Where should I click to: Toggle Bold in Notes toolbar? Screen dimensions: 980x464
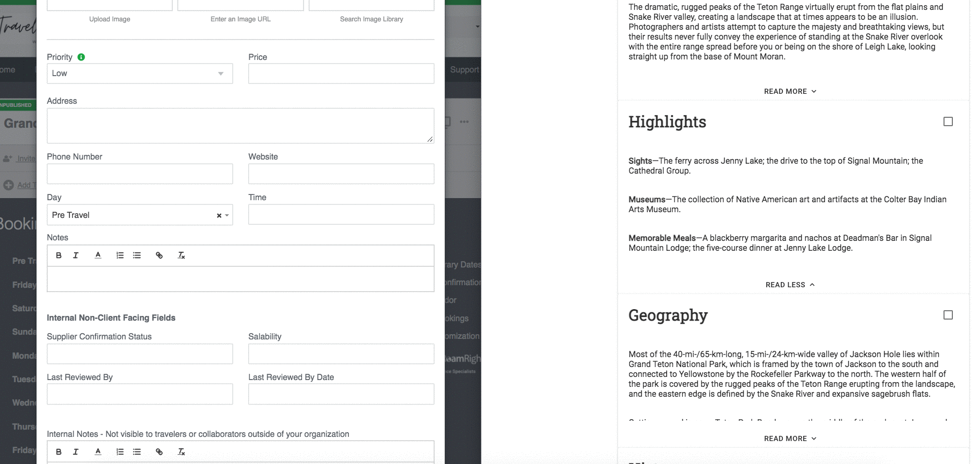(x=58, y=255)
